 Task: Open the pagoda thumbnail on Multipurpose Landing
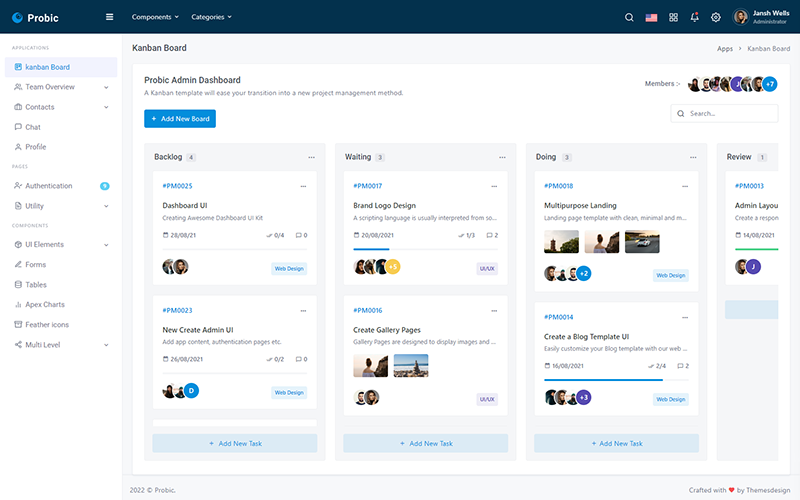click(561, 242)
